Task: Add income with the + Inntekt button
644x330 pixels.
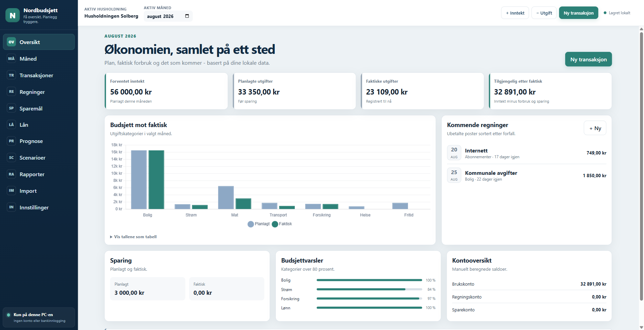Action: (x=515, y=13)
